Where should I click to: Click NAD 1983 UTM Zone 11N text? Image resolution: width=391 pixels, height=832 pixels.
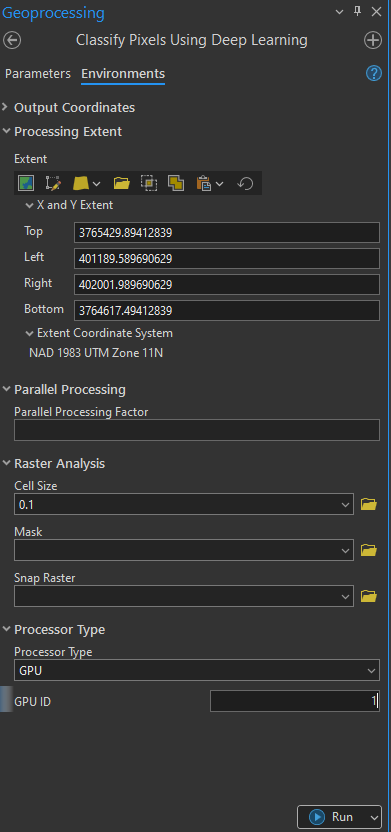(x=96, y=353)
